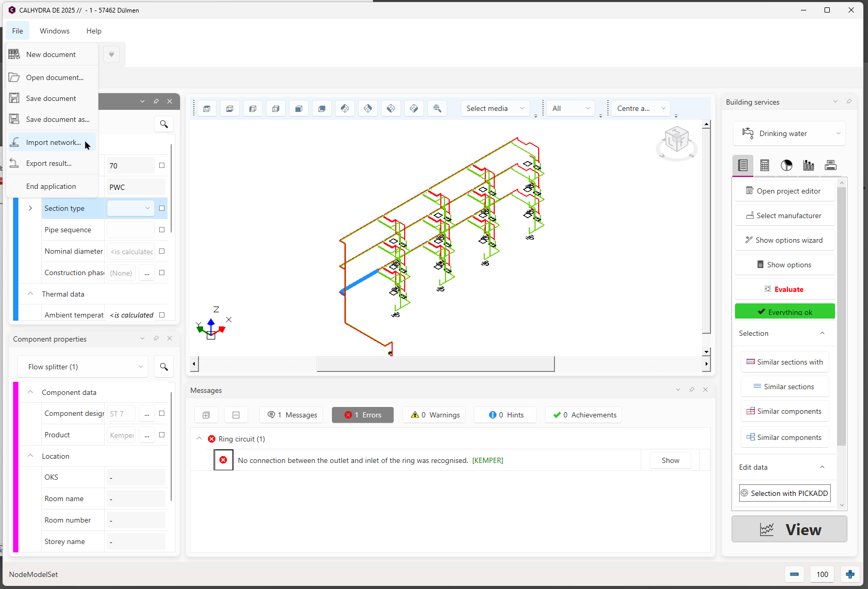Click the large View button
Screen dimensions: 868x589
pyautogui.click(x=789, y=529)
